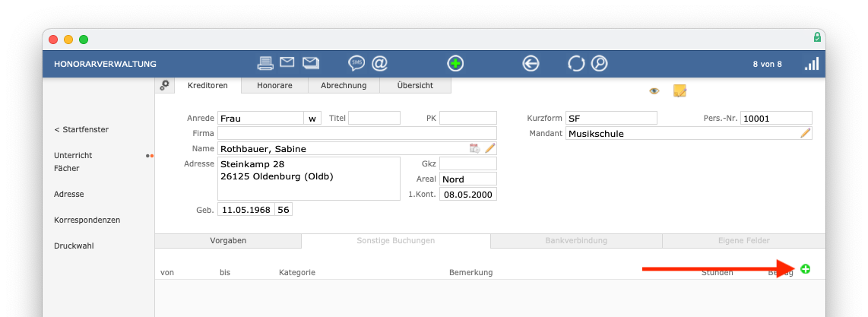Click the 1.Kont. date field 08.05.2000
Image resolution: width=868 pixels, height=317 pixels.
(468, 194)
